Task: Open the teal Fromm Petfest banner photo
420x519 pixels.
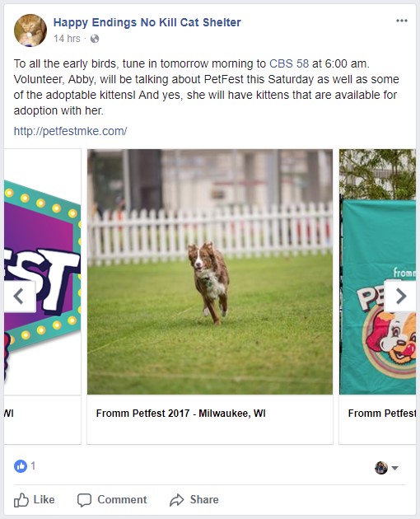Action: (x=378, y=272)
